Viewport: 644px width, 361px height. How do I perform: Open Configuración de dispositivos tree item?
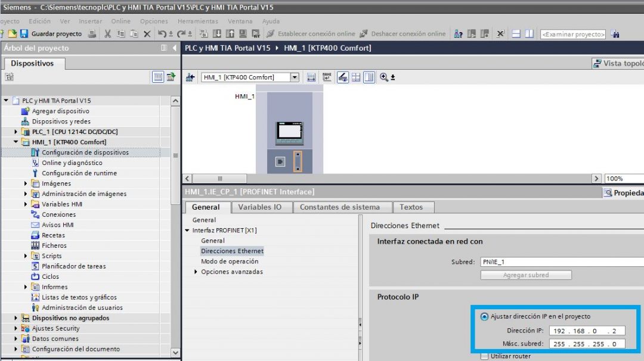pos(85,152)
